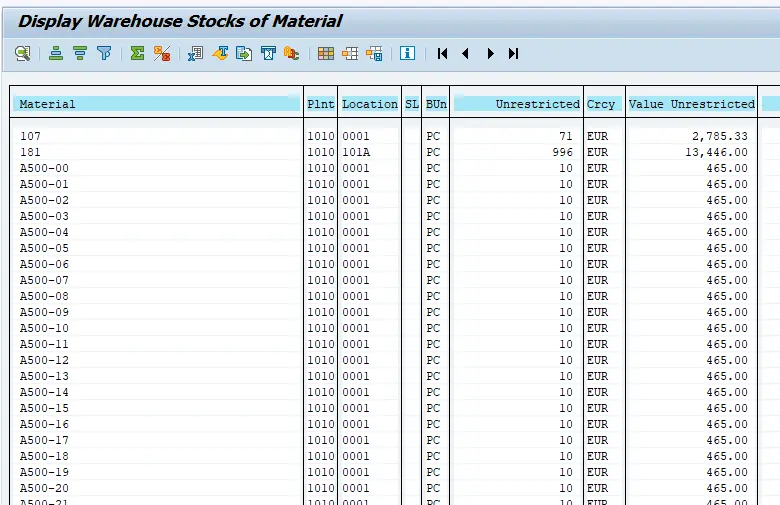Select the Material column header
780x505 pixels.
pos(158,104)
